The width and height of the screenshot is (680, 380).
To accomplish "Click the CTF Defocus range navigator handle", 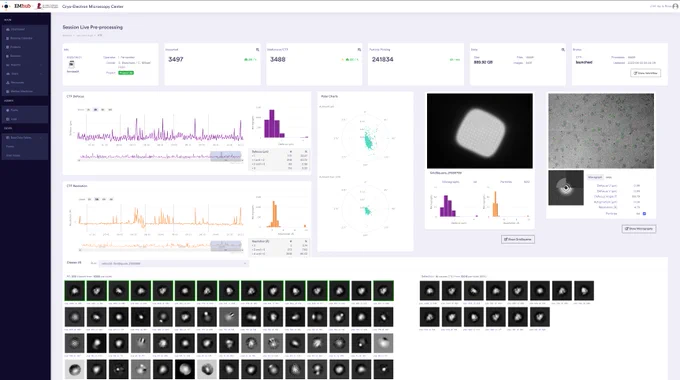I will point(226,156).
